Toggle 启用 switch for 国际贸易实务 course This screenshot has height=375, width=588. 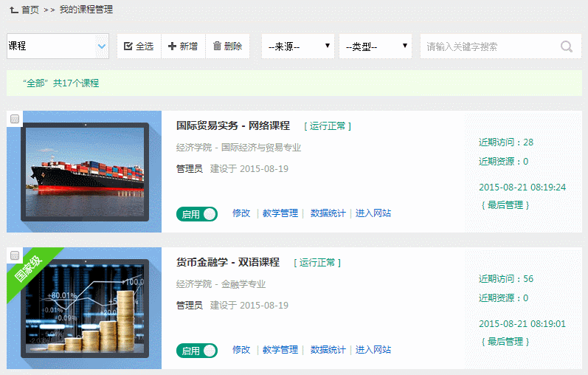(197, 214)
